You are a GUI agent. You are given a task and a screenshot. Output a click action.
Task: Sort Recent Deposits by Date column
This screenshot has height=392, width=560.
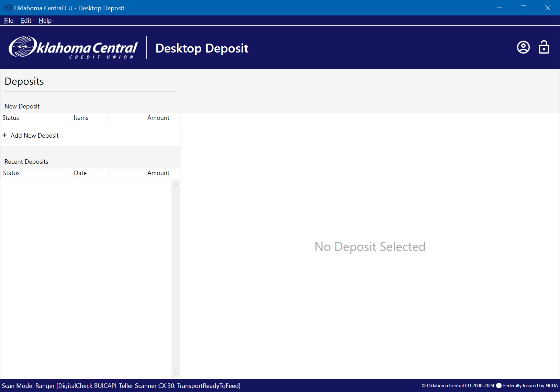tap(90, 173)
